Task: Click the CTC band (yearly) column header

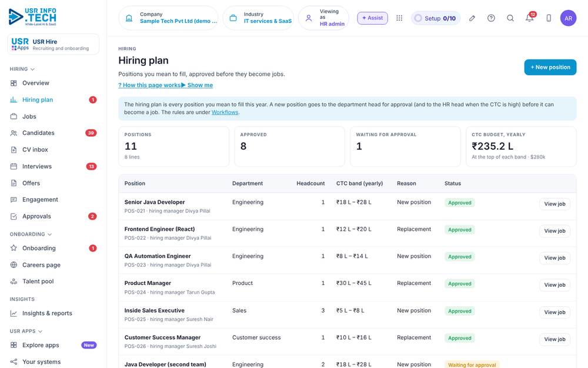Action: point(360,184)
